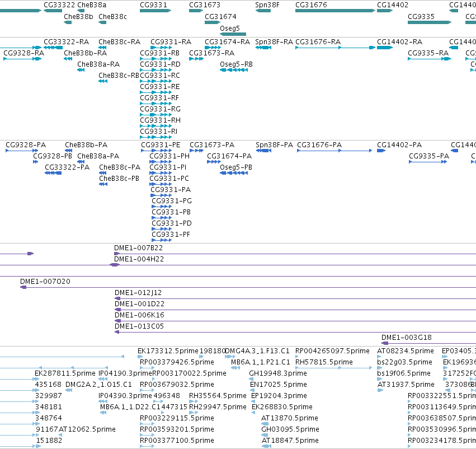Click BAC clone DME1-001D22 label
476x449 pixels.
139,304
